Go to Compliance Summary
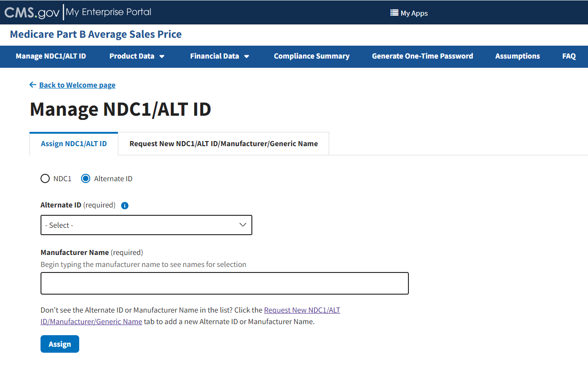This screenshot has height=367, width=588. (x=312, y=56)
